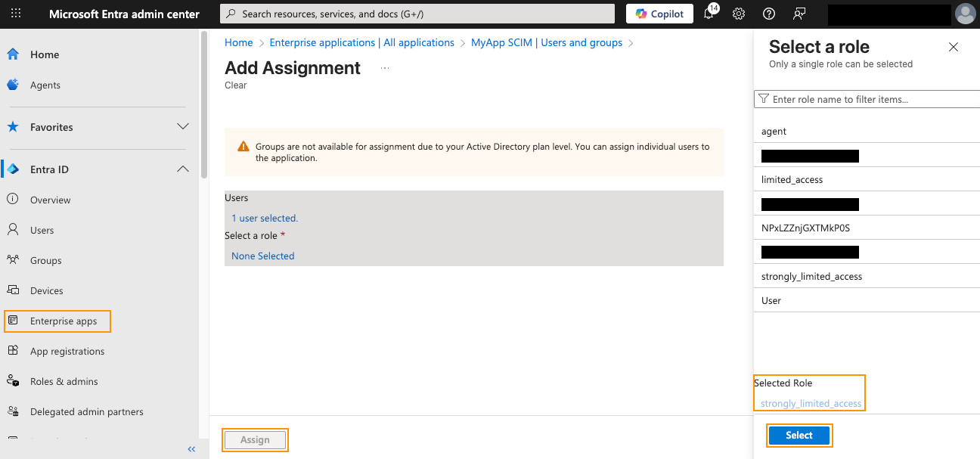Click the Entra ID diamond icon
Viewport: 980px width, 459px height.
tap(13, 169)
